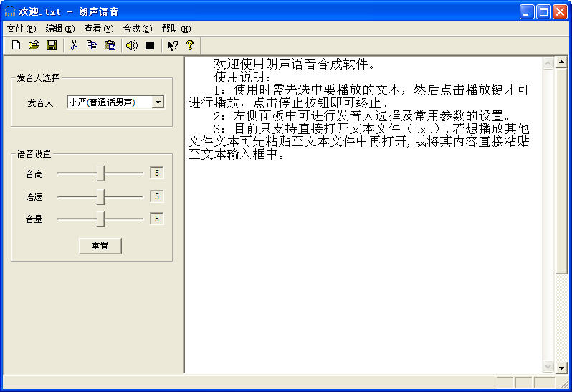This screenshot has height=392, width=572.
Task: Click the 语速 value box showing 5
Action: tap(157, 196)
